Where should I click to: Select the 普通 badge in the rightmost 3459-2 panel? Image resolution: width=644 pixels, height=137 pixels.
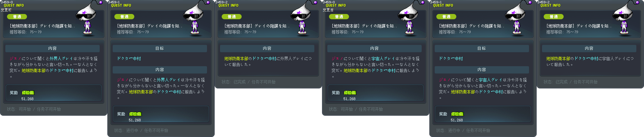pos(554,17)
